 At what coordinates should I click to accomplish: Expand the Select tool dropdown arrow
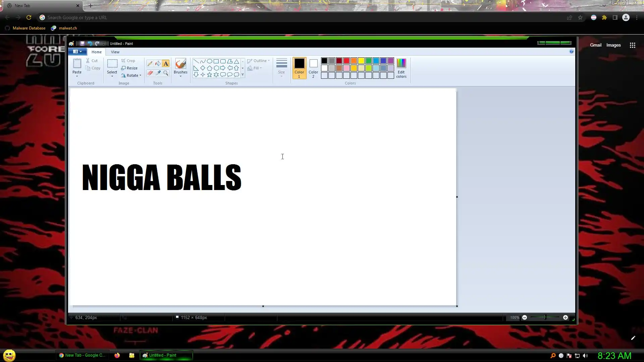(112, 76)
